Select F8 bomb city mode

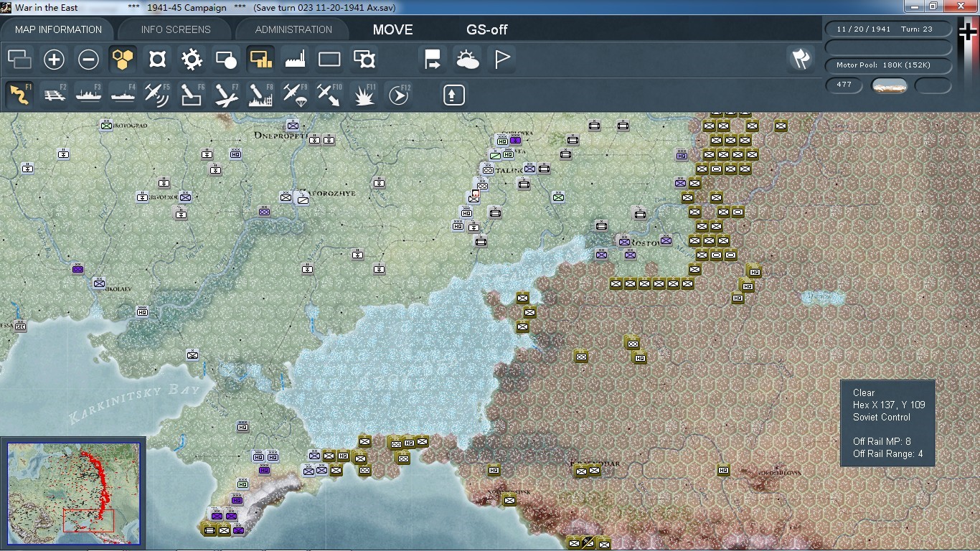[260, 95]
